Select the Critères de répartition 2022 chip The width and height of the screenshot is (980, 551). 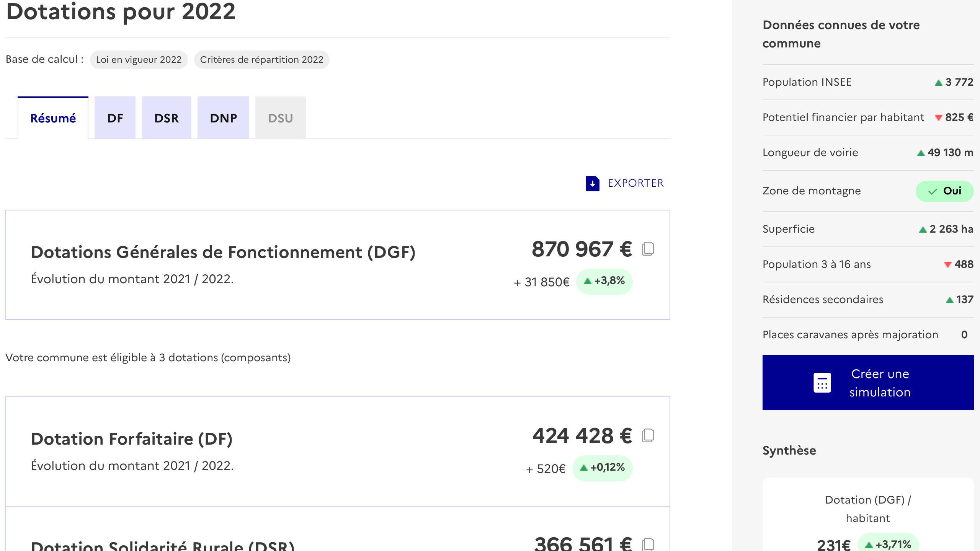tap(261, 60)
